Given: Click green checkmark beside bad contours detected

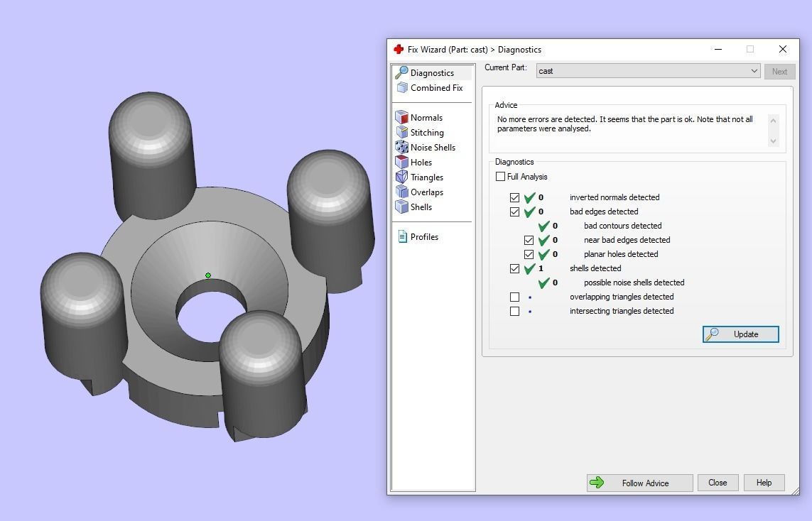Looking at the screenshot, I should tap(543, 226).
